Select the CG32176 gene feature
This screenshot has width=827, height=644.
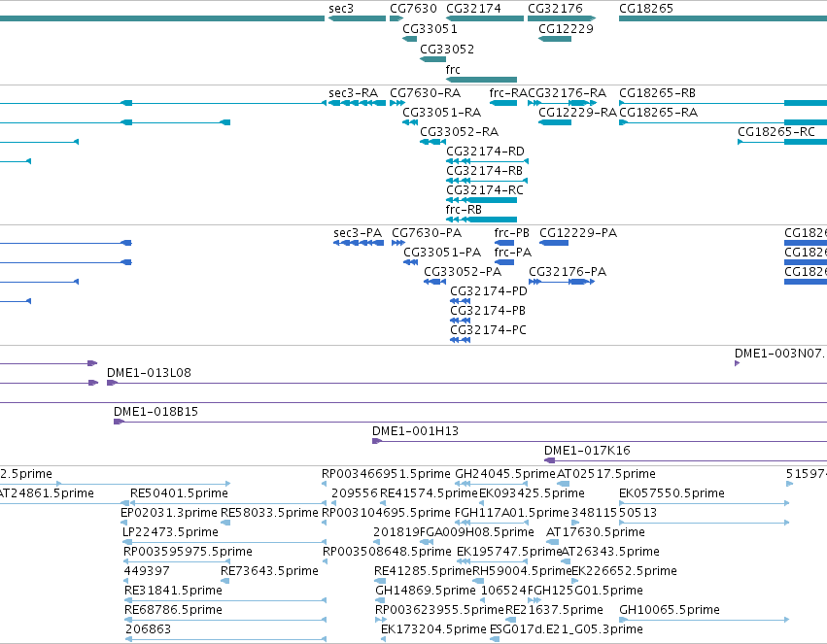point(562,18)
